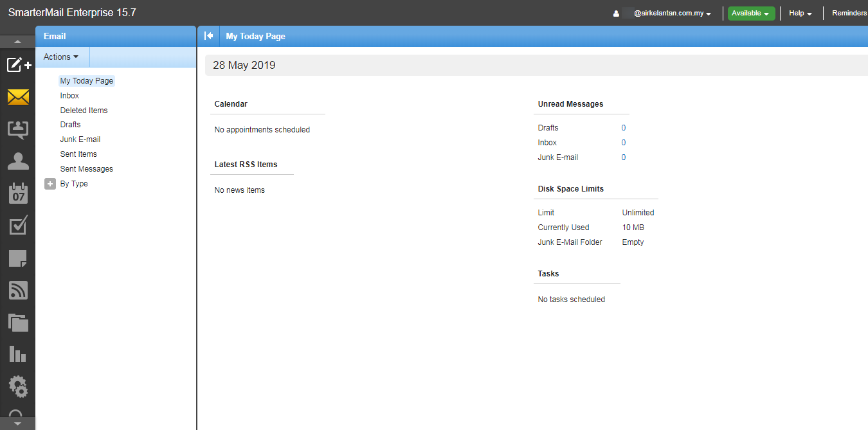Screen dimensions: 868x430
Task: Click 'No news items' text
Action: (x=240, y=190)
